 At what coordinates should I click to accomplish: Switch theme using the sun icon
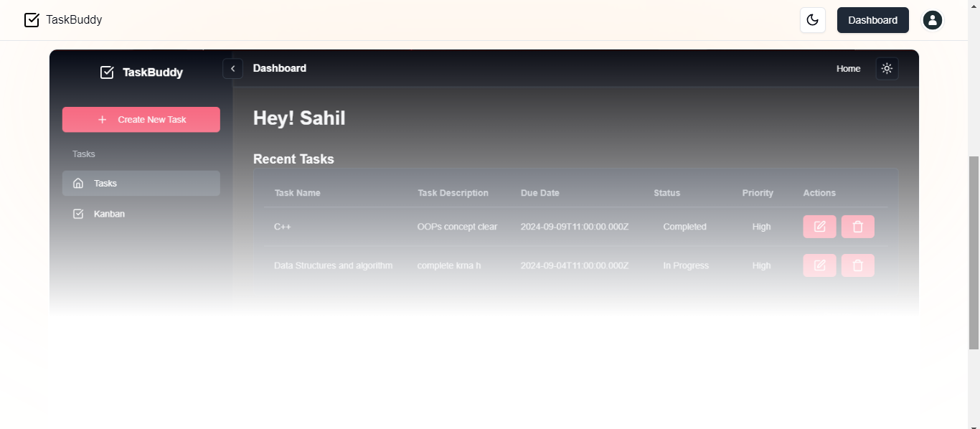click(x=887, y=68)
